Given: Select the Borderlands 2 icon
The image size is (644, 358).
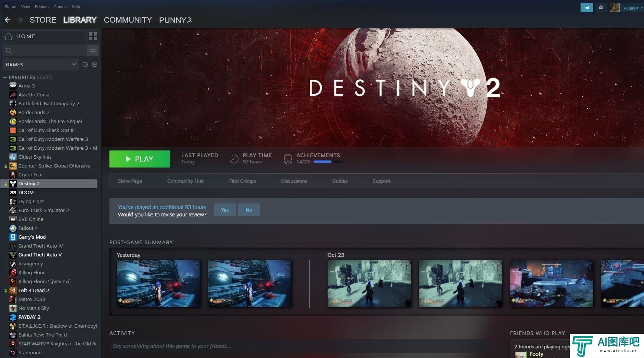Looking at the screenshot, I should point(13,112).
